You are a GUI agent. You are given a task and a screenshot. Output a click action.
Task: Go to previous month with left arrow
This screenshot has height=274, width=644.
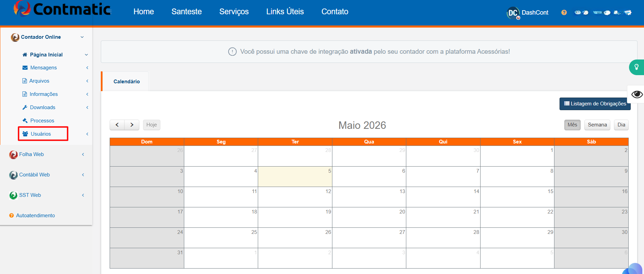pyautogui.click(x=117, y=125)
